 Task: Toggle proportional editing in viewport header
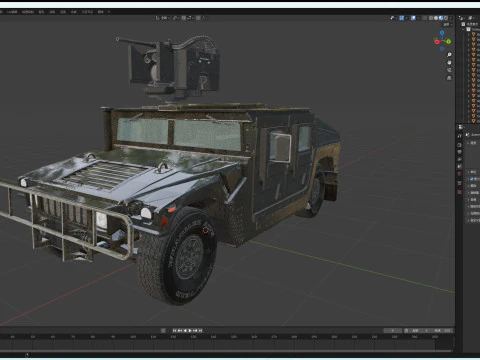tap(199, 18)
